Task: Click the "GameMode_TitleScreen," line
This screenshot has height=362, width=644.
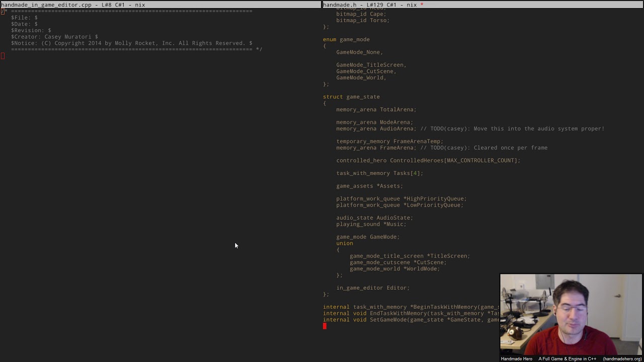Action: click(x=371, y=65)
